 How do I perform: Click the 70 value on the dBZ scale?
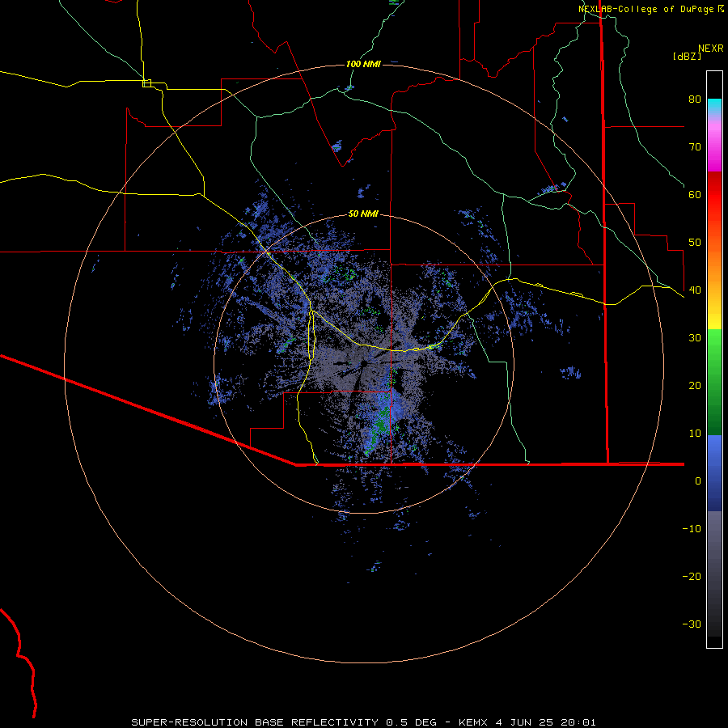[x=695, y=146]
